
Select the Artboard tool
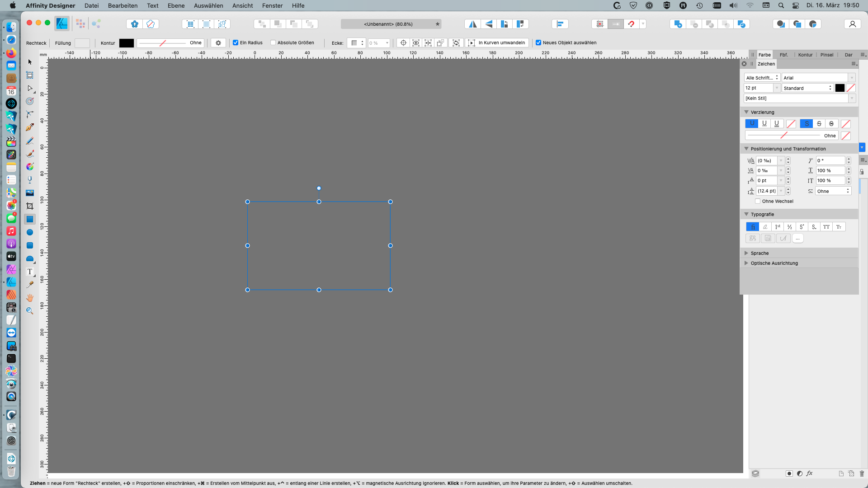[30, 75]
